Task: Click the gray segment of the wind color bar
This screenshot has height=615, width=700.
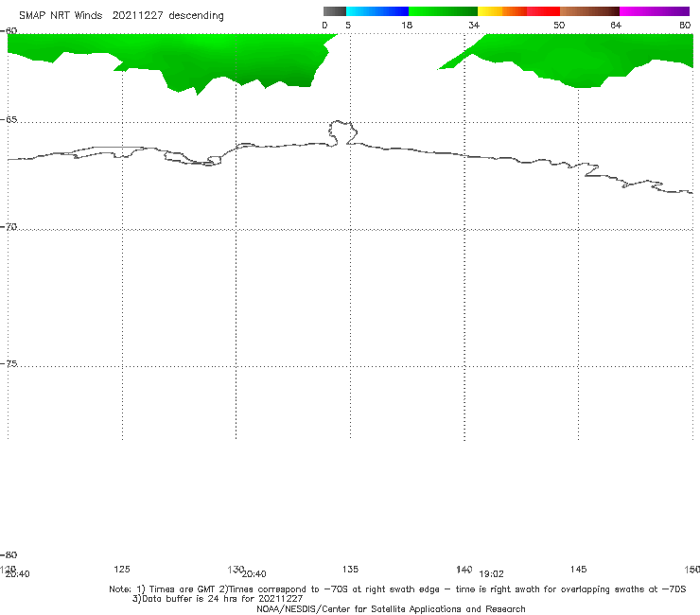Action: tap(334, 11)
